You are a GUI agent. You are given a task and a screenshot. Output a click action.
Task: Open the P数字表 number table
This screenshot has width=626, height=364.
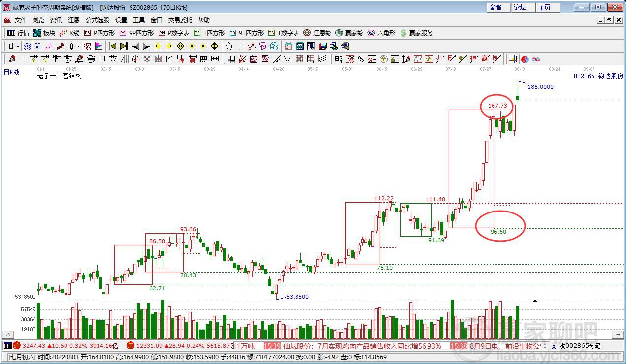point(174,33)
